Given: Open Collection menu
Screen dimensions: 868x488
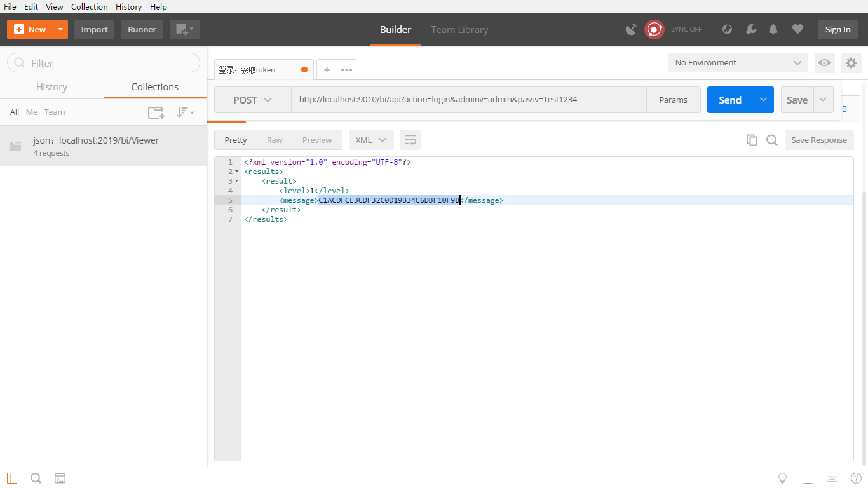Looking at the screenshot, I should pos(90,6).
